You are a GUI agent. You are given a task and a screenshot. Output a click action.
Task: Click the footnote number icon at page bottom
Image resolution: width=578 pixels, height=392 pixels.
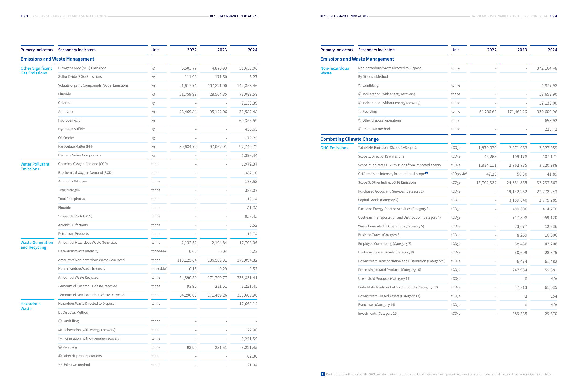(322, 374)
